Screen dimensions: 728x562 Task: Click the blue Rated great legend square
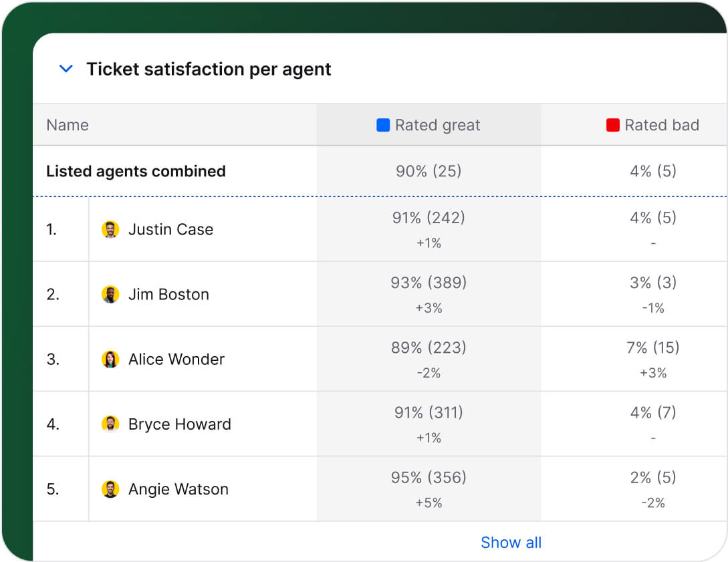point(382,124)
